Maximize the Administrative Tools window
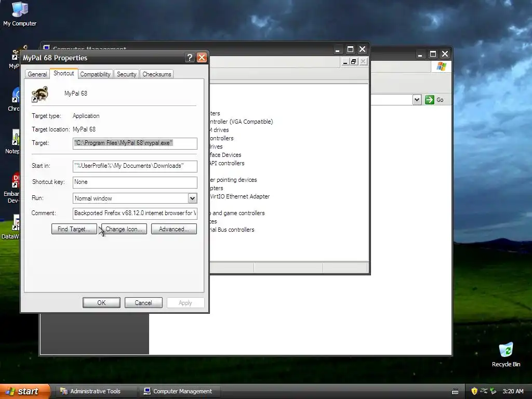This screenshot has height=399, width=532. coord(433,54)
